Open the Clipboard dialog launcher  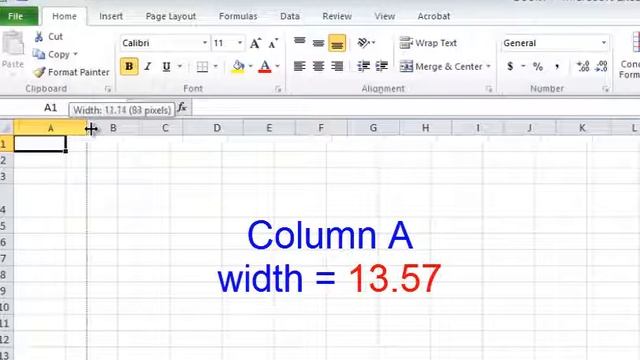(x=108, y=89)
